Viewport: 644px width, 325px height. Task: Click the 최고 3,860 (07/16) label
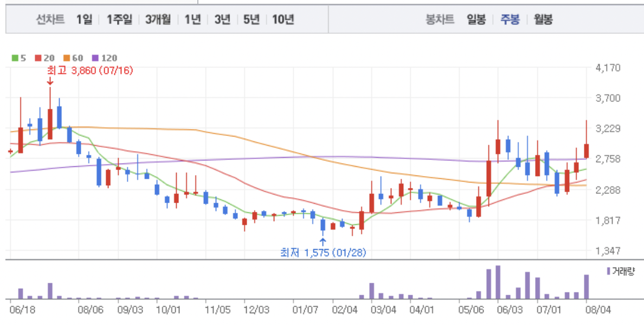[90, 70]
